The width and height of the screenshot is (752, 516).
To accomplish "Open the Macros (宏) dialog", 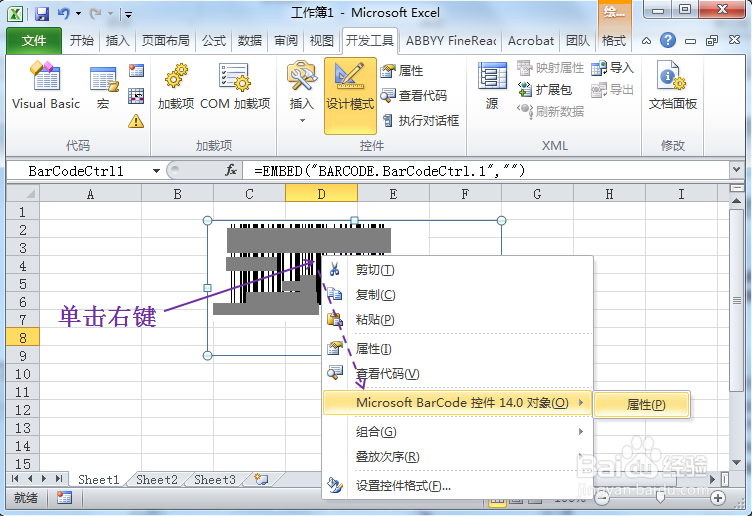I will [x=103, y=87].
